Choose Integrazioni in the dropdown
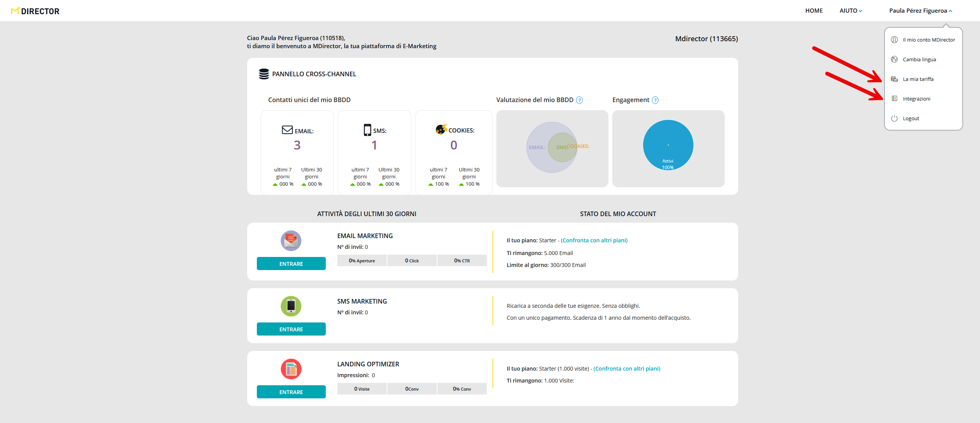 click(x=916, y=99)
